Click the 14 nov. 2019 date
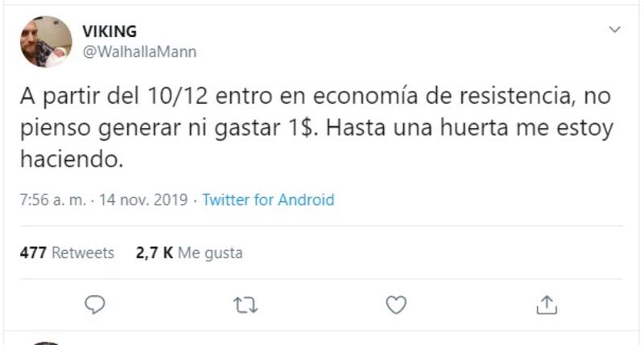644x345 pixels. (143, 200)
